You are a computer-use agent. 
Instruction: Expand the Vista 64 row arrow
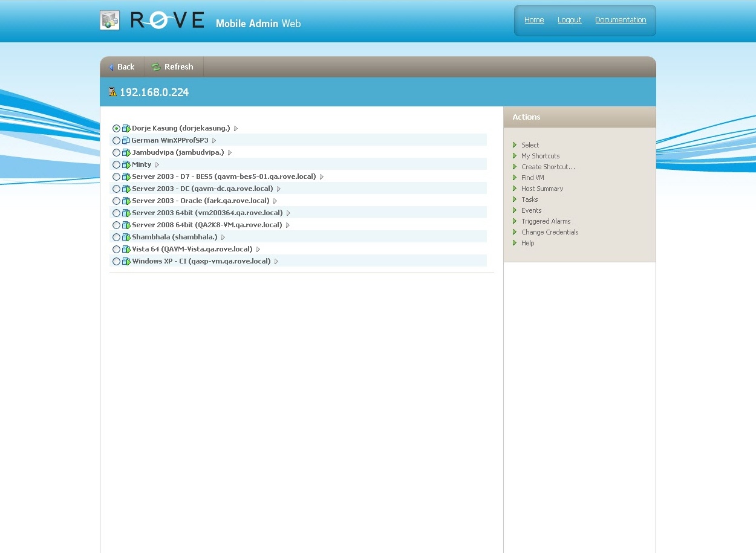point(258,250)
